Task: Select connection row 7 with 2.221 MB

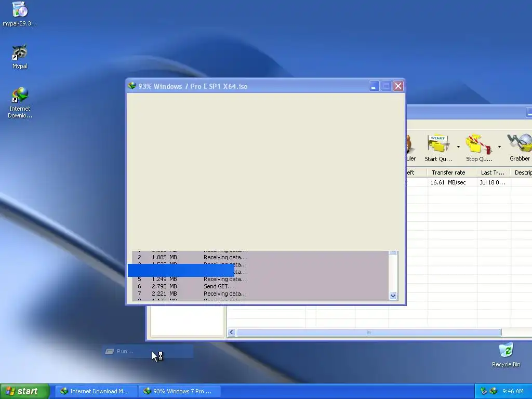Action: tap(260, 294)
